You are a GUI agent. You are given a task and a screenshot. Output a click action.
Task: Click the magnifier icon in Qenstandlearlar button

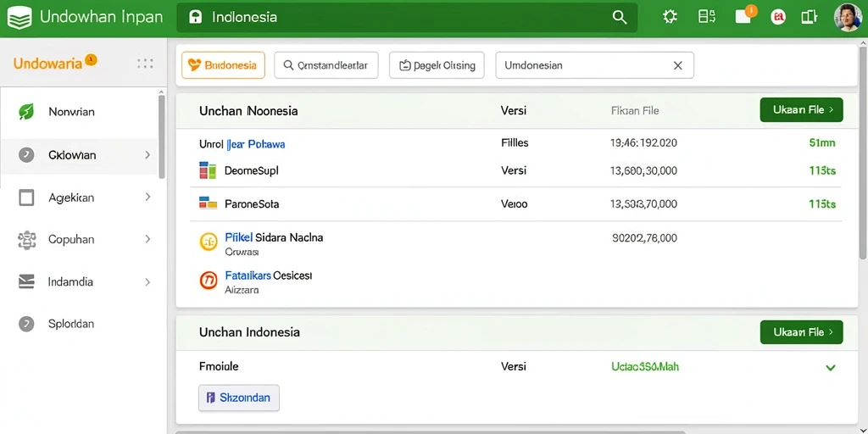pyautogui.click(x=288, y=65)
